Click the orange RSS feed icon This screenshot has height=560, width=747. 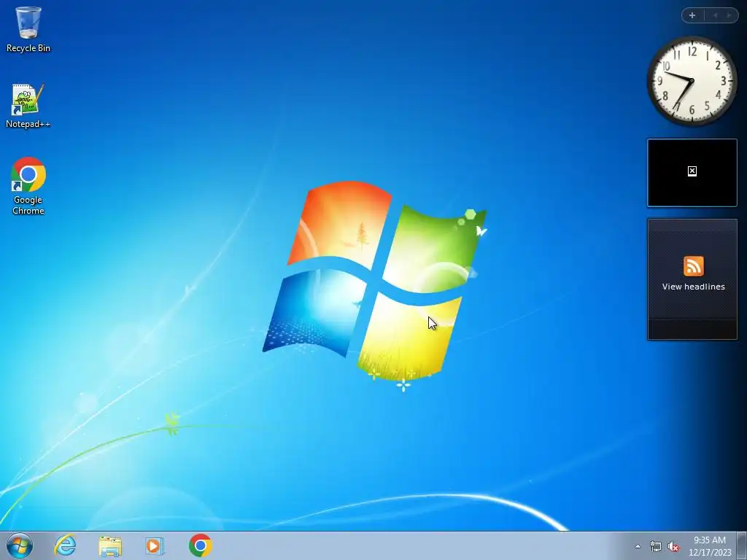pos(693,266)
